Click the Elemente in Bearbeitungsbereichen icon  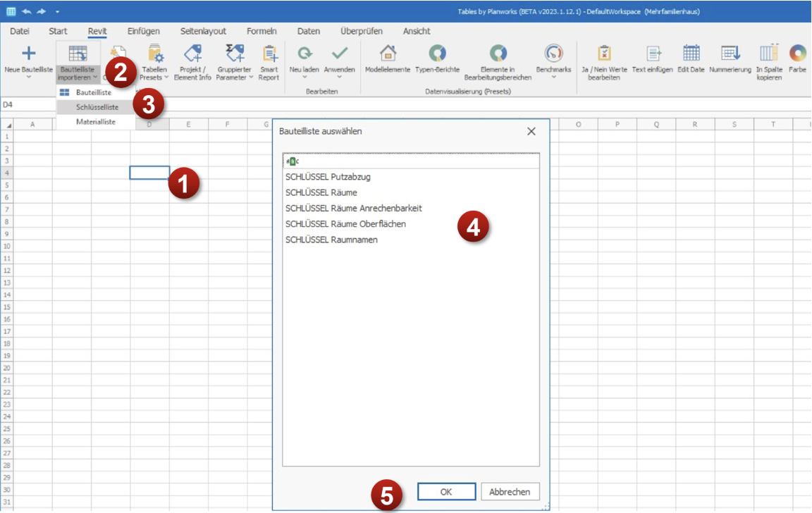point(498,53)
